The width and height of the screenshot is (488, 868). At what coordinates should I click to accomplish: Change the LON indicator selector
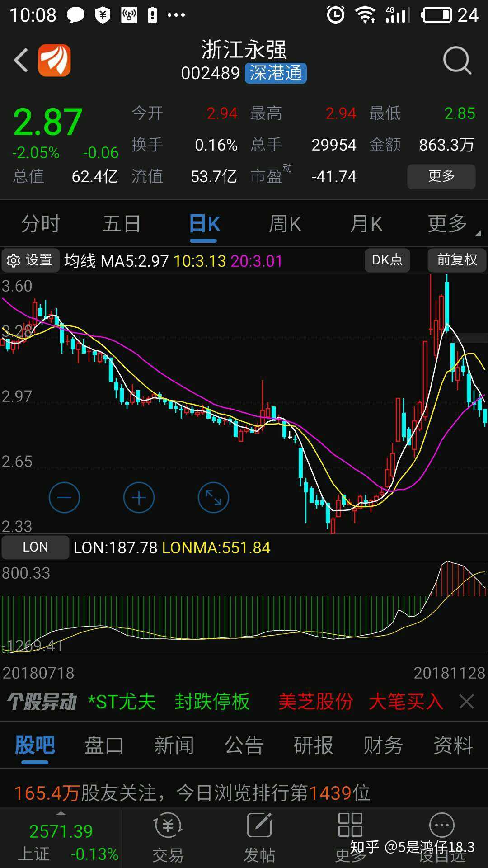[35, 547]
